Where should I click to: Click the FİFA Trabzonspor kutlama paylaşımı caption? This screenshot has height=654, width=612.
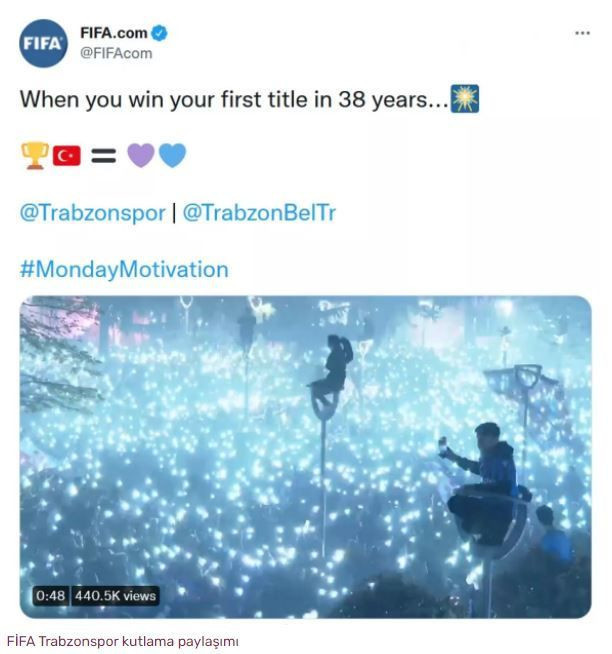click(x=123, y=641)
